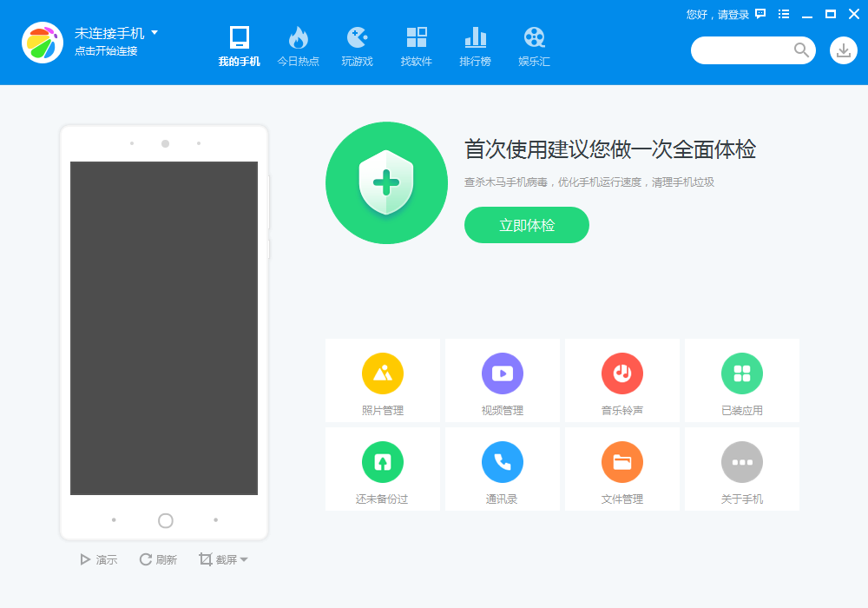Click 刷新 to refresh screen
This screenshot has height=608, width=868.
[158, 560]
